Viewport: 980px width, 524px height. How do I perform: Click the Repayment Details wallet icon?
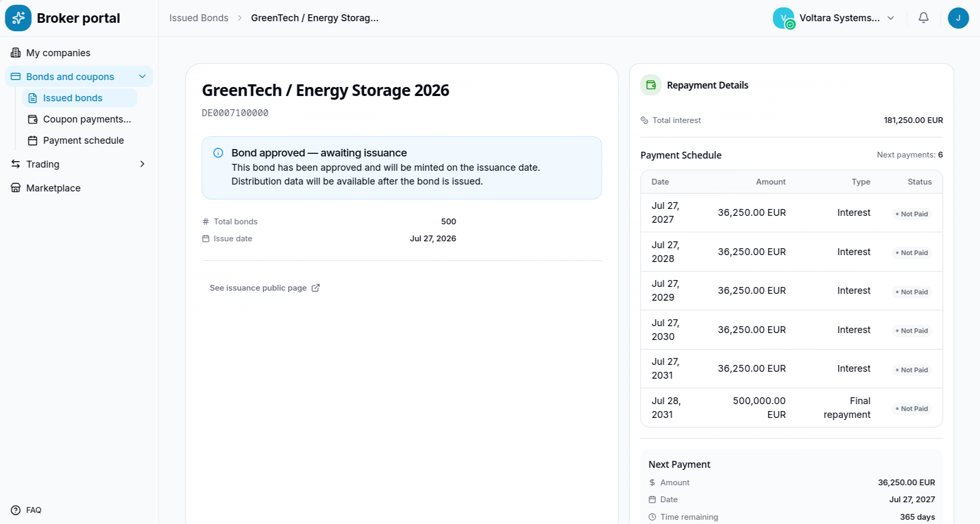(x=651, y=85)
